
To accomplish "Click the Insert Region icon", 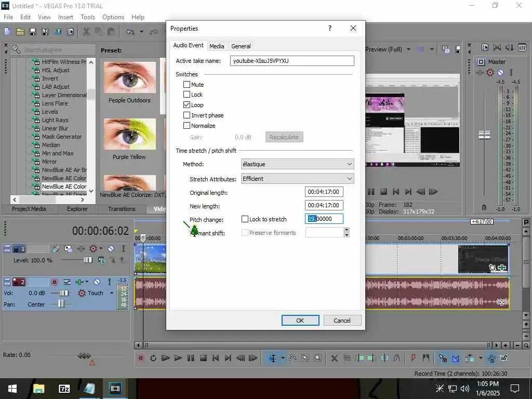I will pyautogui.click(x=426, y=358).
